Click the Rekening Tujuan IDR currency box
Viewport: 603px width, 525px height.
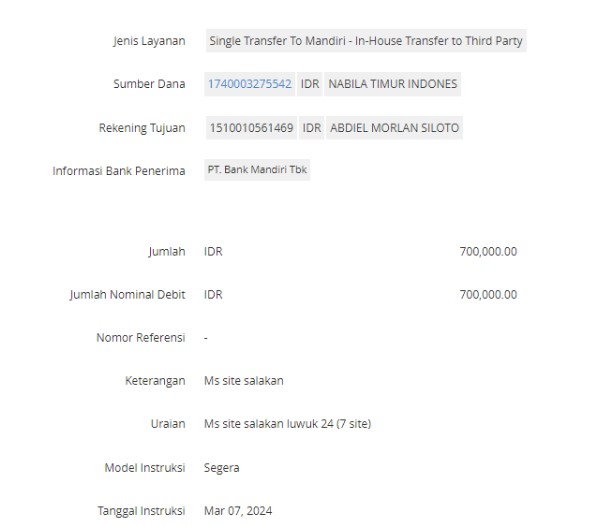click(x=312, y=128)
